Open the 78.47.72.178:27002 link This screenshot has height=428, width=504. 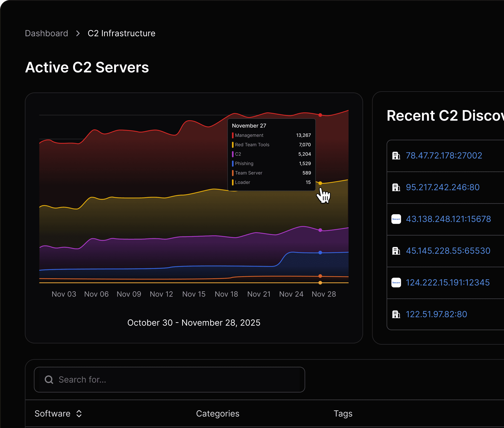[444, 156]
